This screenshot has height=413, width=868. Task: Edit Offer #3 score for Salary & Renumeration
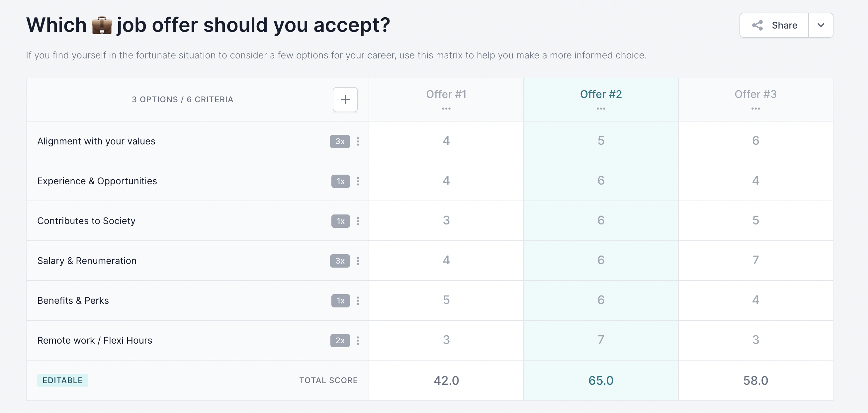(x=755, y=260)
